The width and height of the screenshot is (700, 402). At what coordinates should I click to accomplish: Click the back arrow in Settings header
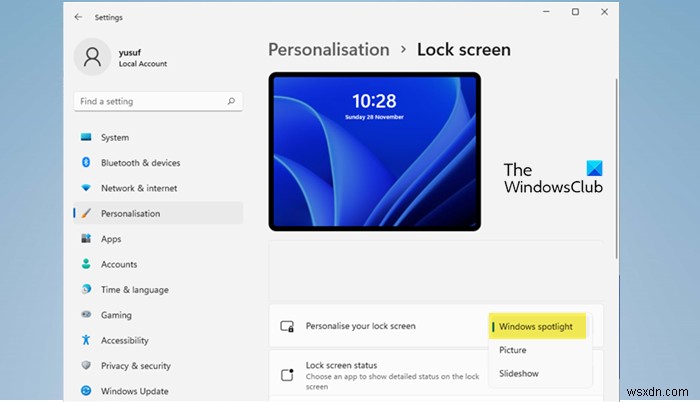click(79, 17)
